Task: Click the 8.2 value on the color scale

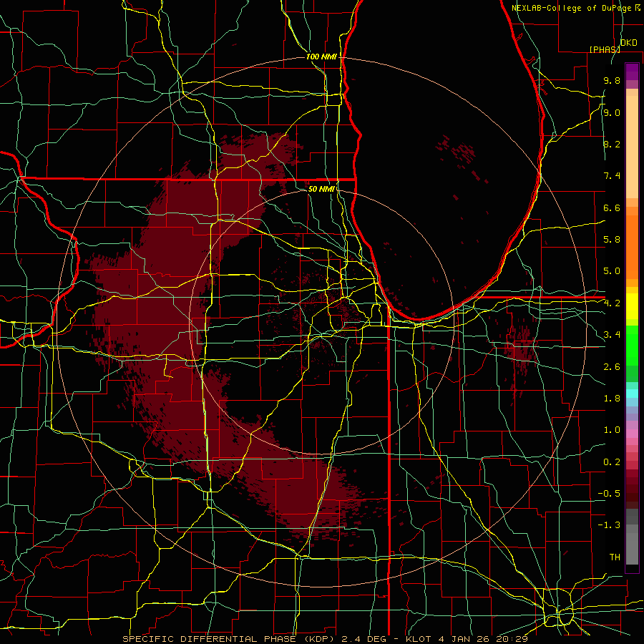Action: (612, 144)
